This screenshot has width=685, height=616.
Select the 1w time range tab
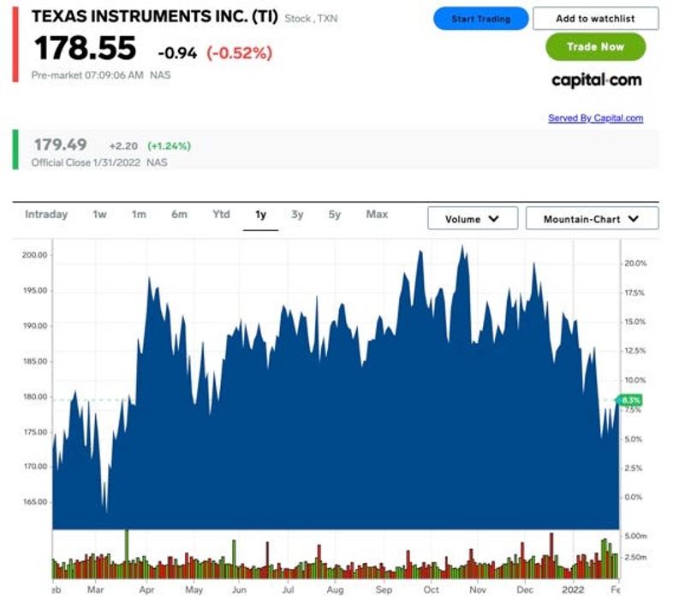click(x=99, y=215)
